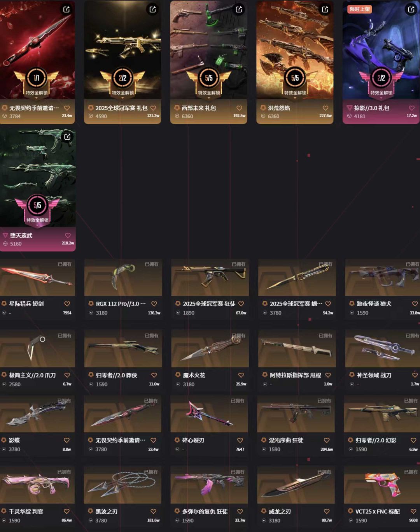Click share icon on 堕天遗武 card

[67, 137]
